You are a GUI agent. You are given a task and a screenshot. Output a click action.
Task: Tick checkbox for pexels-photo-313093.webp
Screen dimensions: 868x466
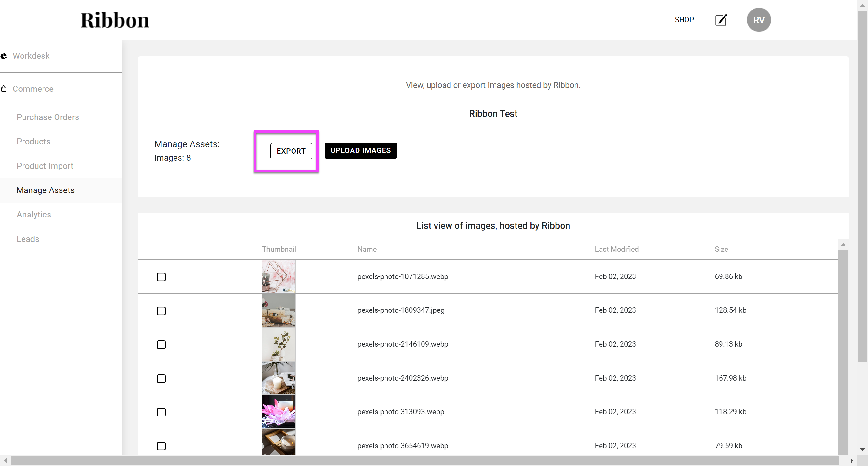[161, 412]
